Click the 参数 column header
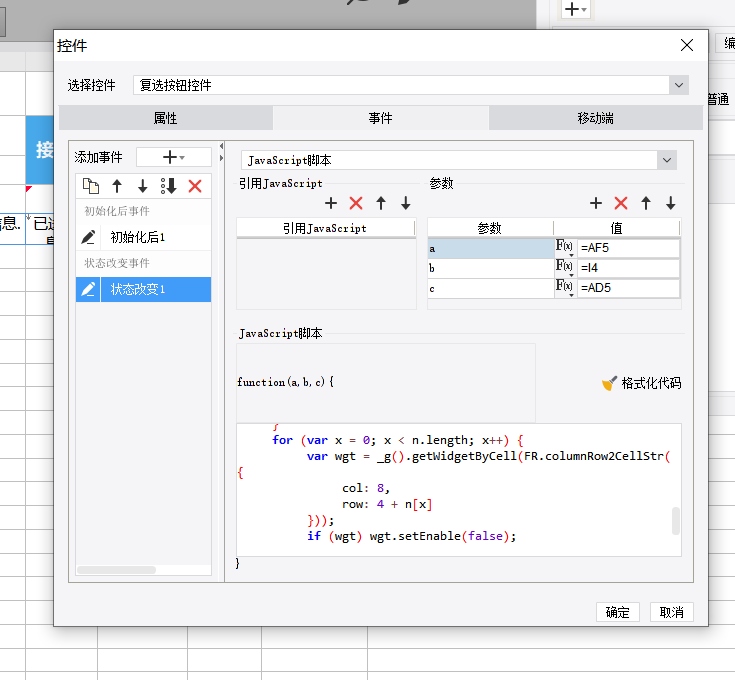The width and height of the screenshot is (735, 680). click(490, 228)
